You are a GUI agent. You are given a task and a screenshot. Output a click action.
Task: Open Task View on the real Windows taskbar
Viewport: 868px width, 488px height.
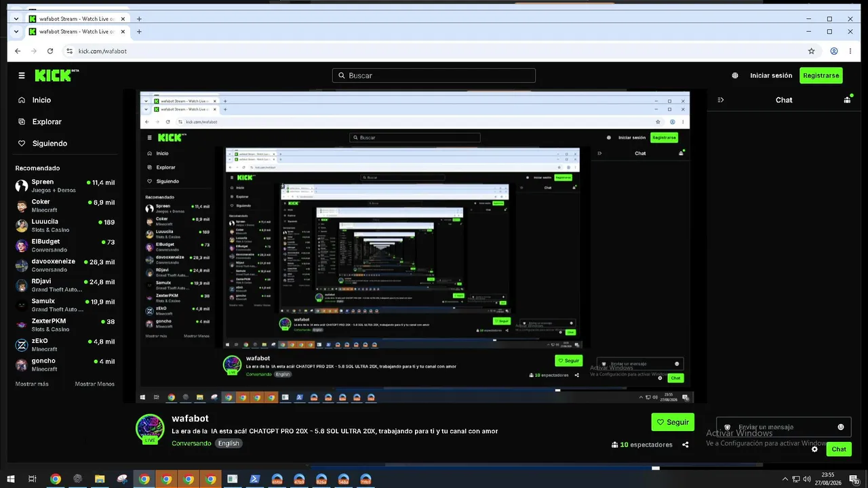pos(32,479)
